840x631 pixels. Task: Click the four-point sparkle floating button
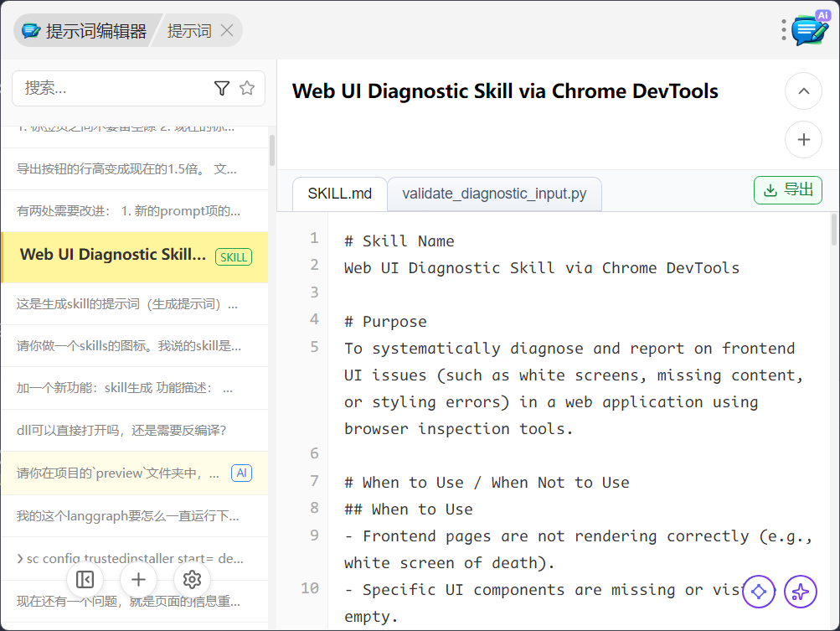click(x=800, y=592)
